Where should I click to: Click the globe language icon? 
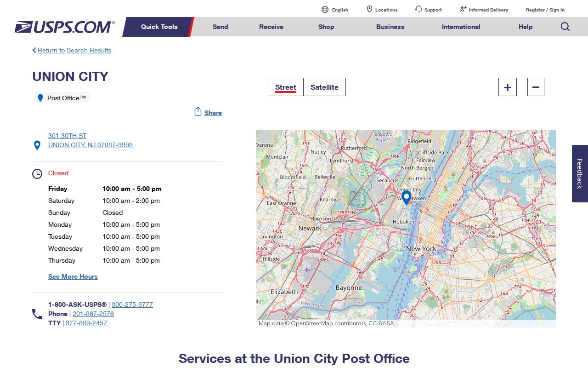325,10
